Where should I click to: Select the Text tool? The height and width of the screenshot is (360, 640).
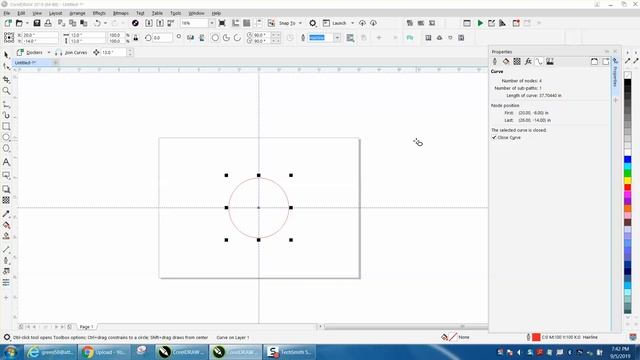pos(6,162)
